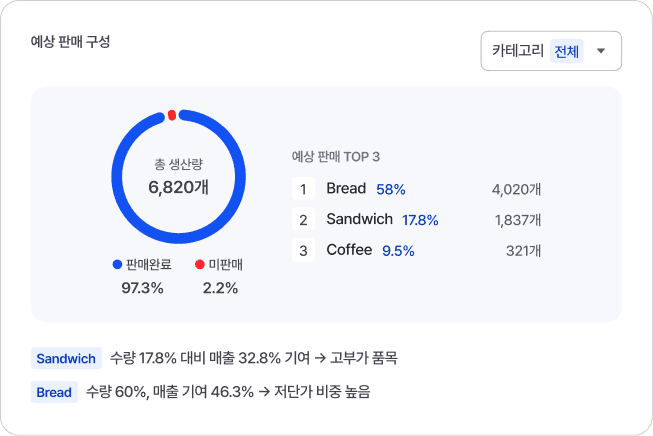Select rank 3 number badge
Viewport: 653px width, 436px height.
click(x=303, y=250)
